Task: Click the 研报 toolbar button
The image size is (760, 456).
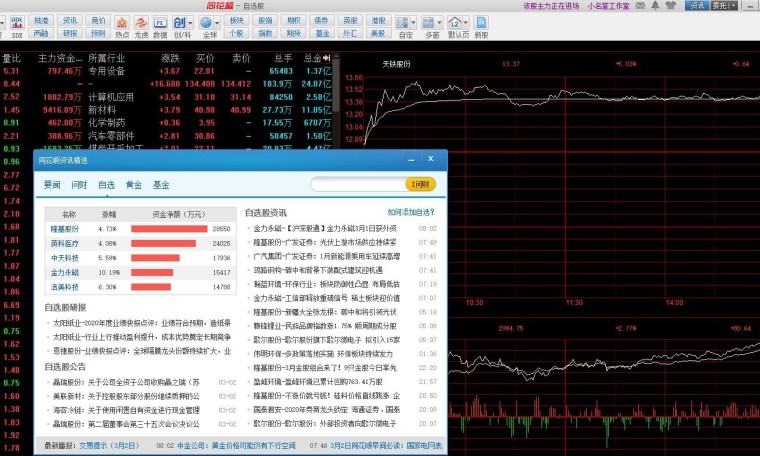Action: [70, 33]
